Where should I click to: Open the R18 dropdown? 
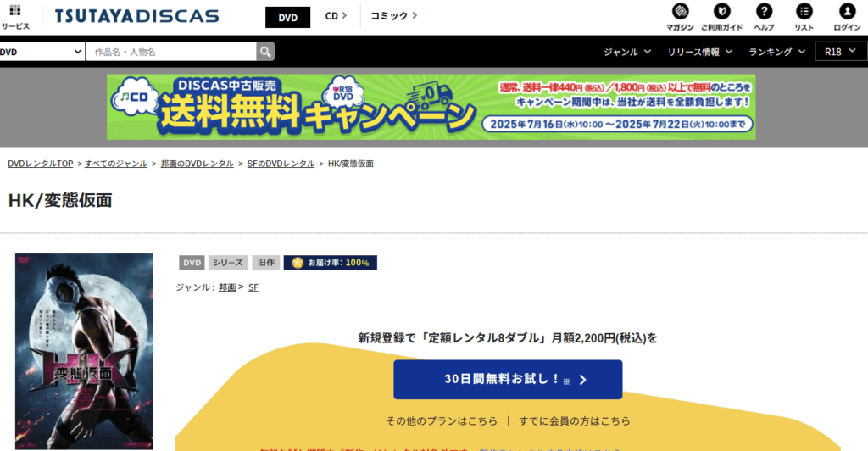(x=841, y=52)
